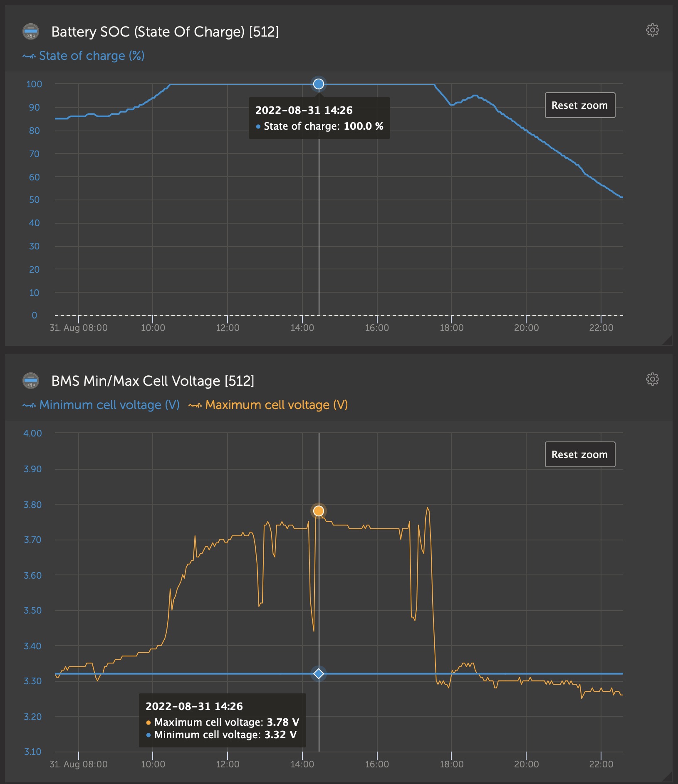Click the tooltip showing Maximum cell voltage 3.78 V
The height and width of the screenshot is (784, 678).
222,720
